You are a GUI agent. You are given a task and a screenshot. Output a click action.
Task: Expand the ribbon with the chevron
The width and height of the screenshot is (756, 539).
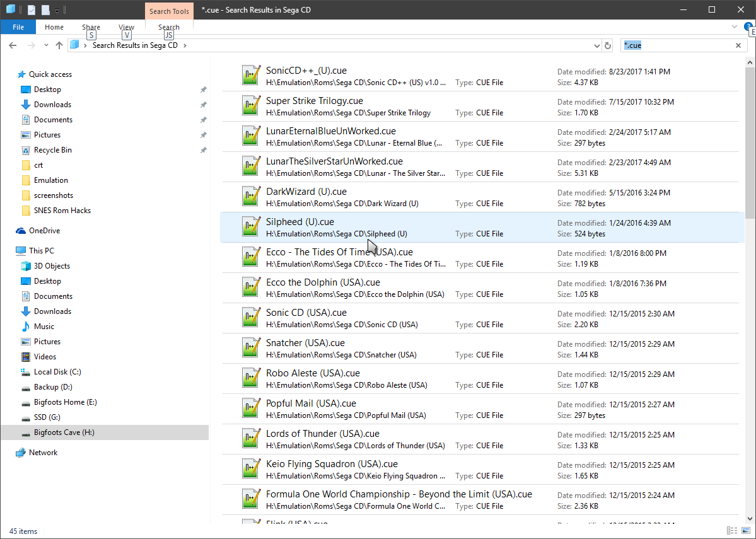tap(735, 27)
